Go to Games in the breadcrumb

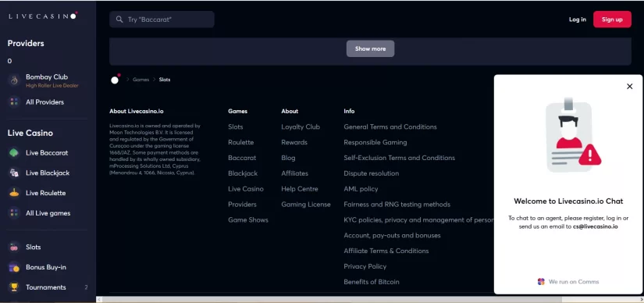click(x=141, y=80)
